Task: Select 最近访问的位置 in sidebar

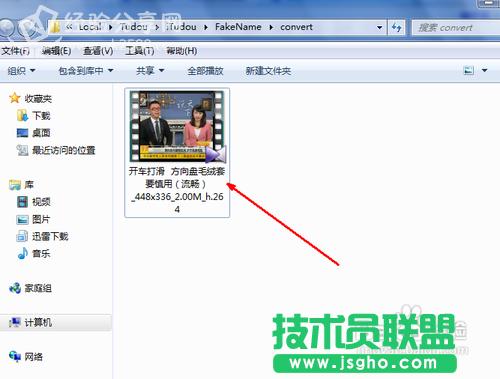Action: pyautogui.click(x=64, y=150)
